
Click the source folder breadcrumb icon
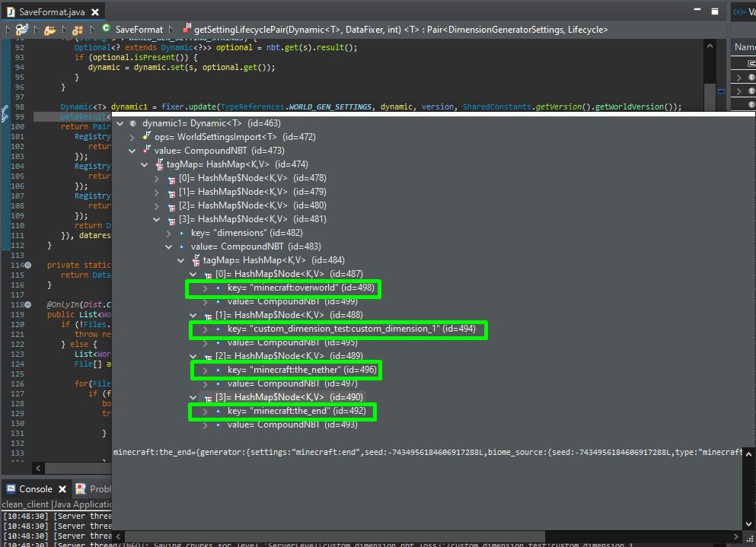click(49, 29)
